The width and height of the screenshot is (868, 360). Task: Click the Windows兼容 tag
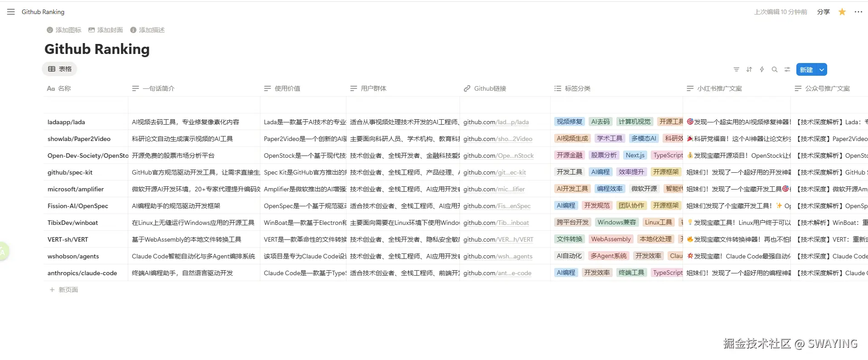click(x=617, y=222)
